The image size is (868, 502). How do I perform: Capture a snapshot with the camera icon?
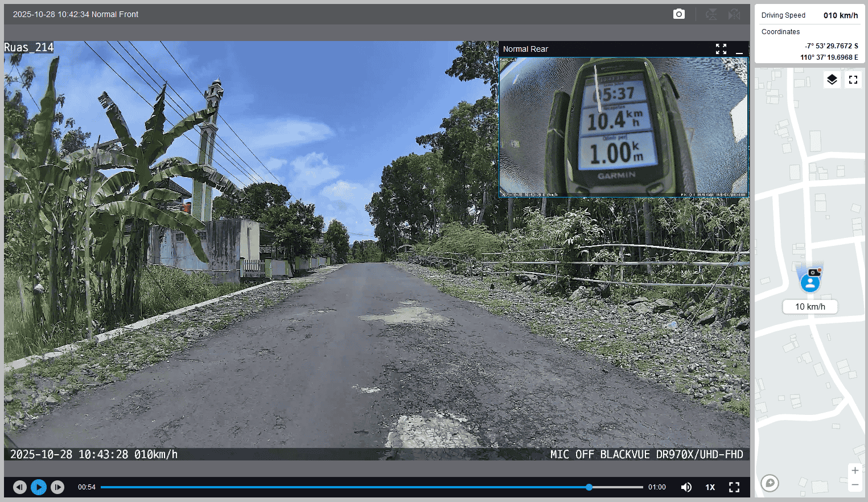click(x=678, y=14)
